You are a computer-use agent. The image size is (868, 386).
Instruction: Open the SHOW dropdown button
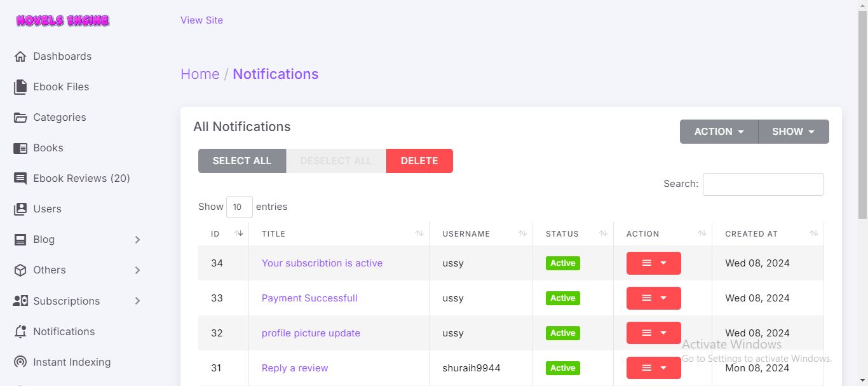tap(793, 132)
